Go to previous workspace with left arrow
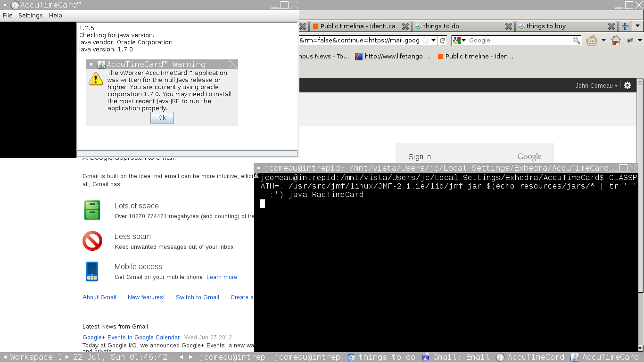This screenshot has height=362, width=644. pos(4,357)
